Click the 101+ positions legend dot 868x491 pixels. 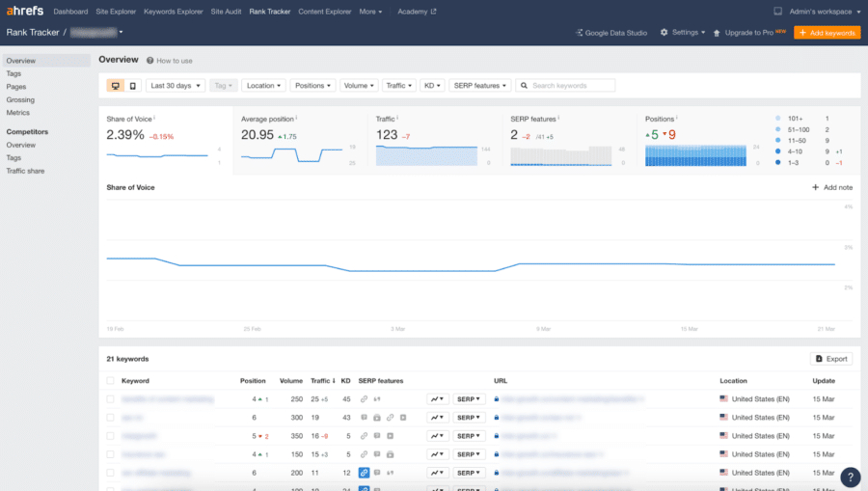coord(777,119)
